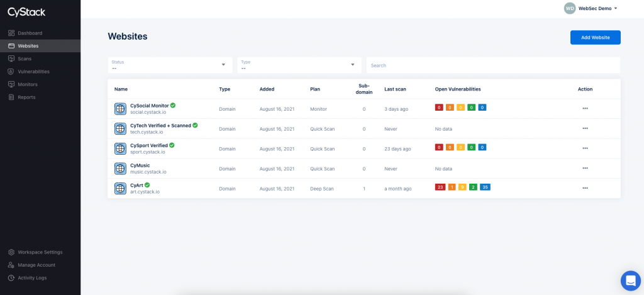Screen dimensions: 644x295
Task: Click the Manage Account user icon
Action: click(x=11, y=265)
